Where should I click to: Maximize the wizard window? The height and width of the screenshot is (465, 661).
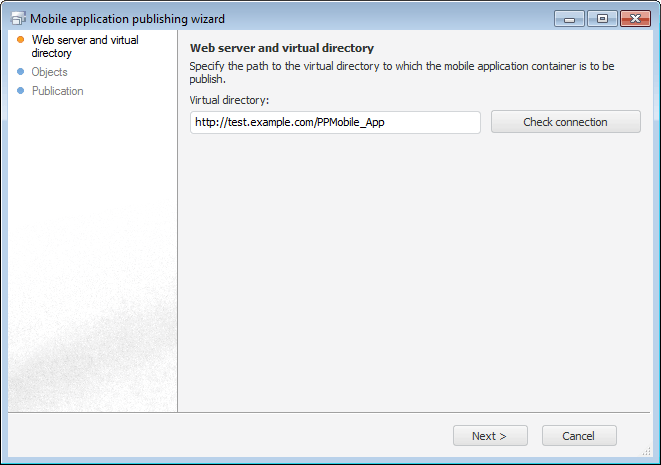(x=601, y=18)
